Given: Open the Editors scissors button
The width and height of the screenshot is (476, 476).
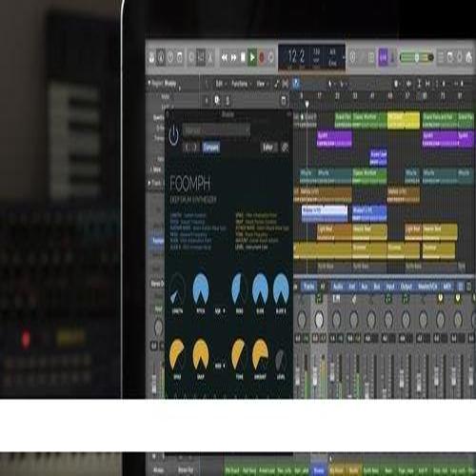Looking at the screenshot, I should pos(210,57).
